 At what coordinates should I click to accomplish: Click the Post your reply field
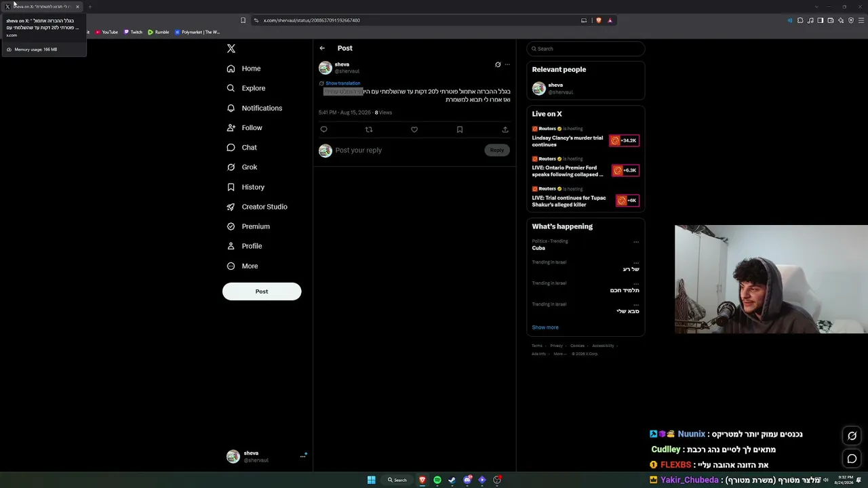click(x=407, y=150)
